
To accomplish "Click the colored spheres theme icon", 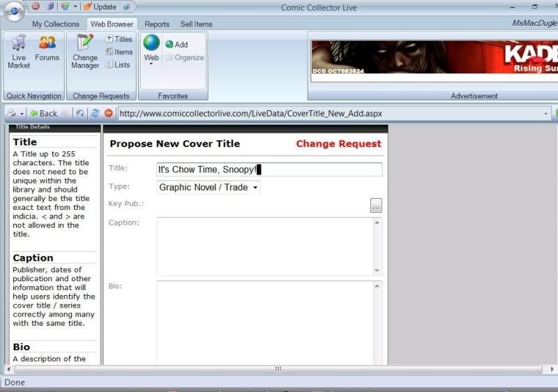I will click(65, 6).
